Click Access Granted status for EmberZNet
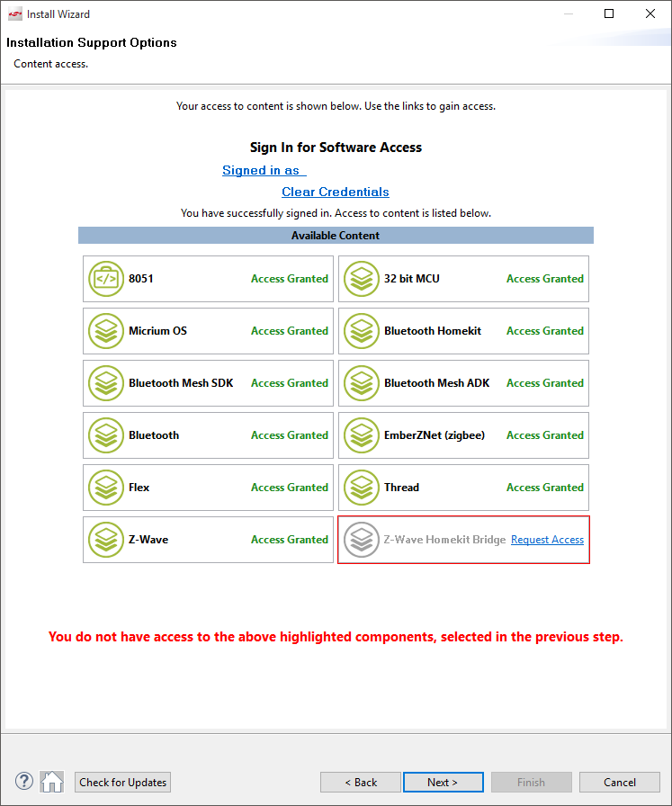The image size is (672, 806). pyautogui.click(x=545, y=435)
